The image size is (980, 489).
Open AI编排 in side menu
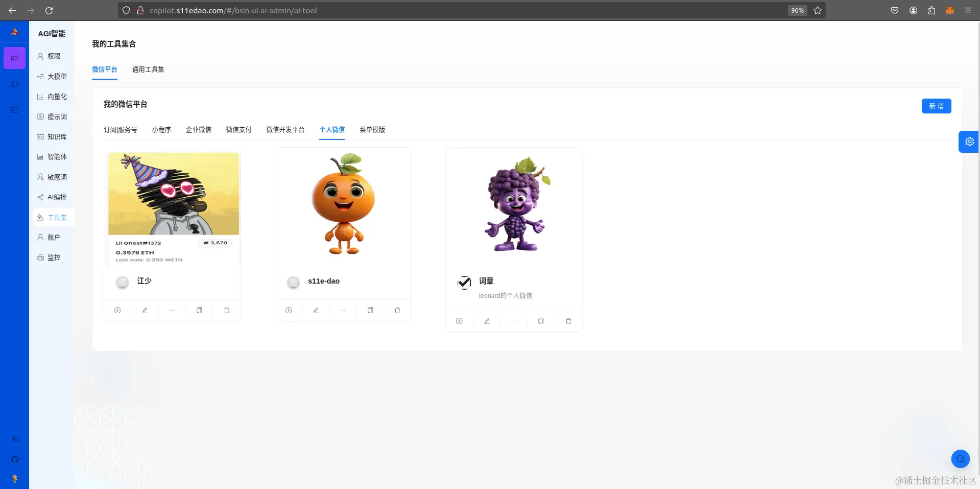pos(54,197)
